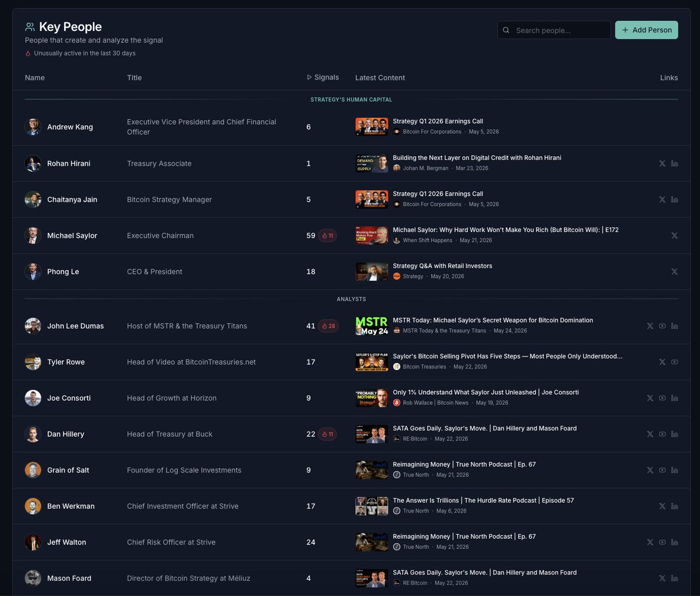Open Phong Le's X profile link
This screenshot has height=596, width=700.
click(x=674, y=272)
